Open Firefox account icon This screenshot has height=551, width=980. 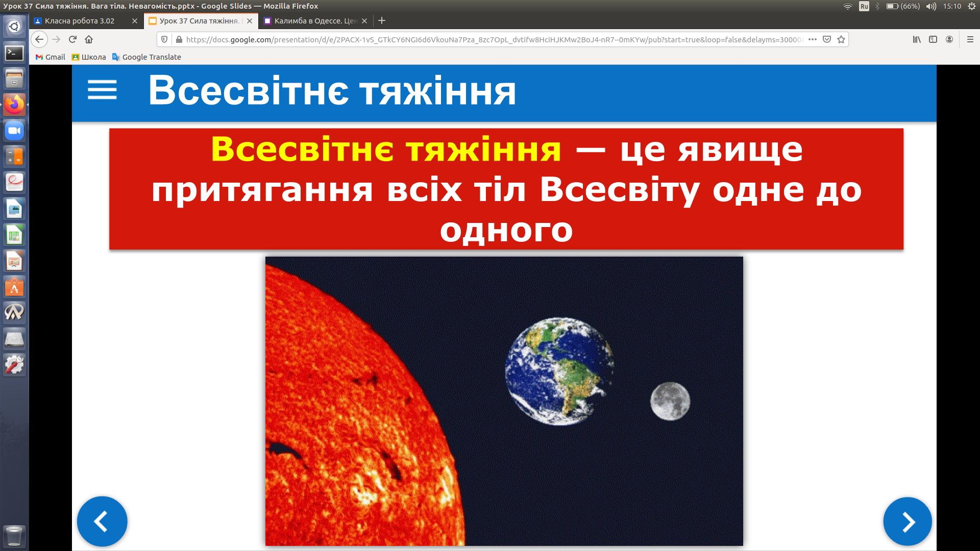[x=949, y=39]
